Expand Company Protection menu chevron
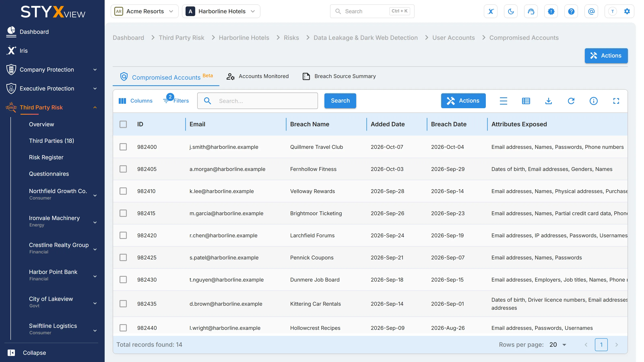This screenshot has height=362, width=644. coord(95,70)
